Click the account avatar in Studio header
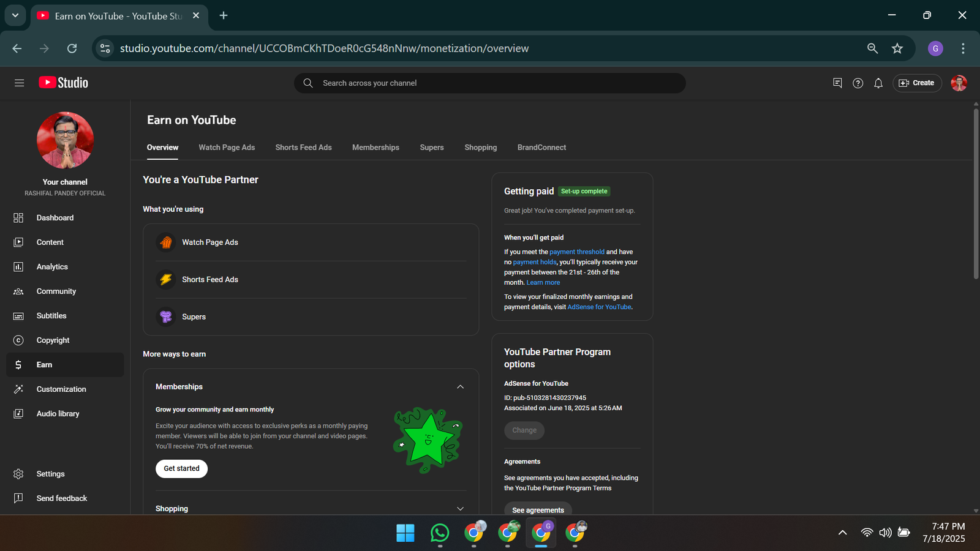The height and width of the screenshot is (551, 980). [959, 83]
